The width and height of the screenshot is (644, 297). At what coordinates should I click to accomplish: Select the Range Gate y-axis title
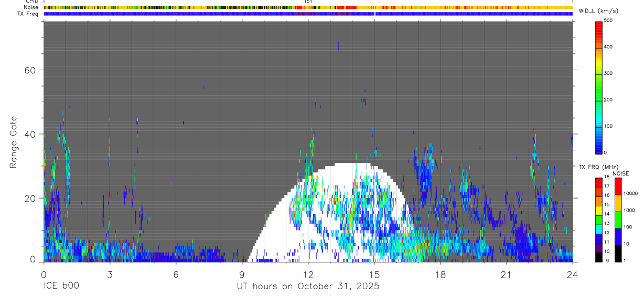pyautogui.click(x=14, y=142)
